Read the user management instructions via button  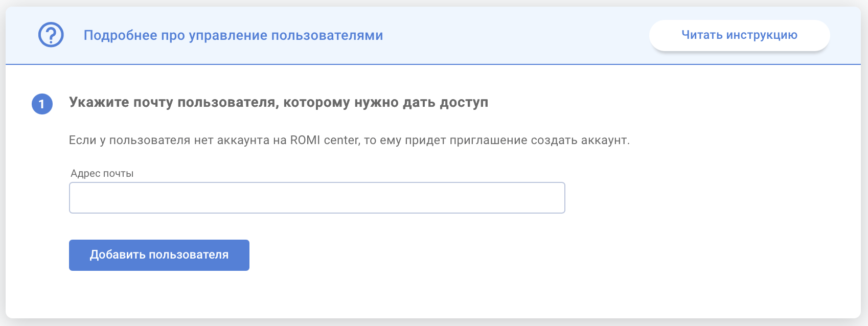[739, 35]
